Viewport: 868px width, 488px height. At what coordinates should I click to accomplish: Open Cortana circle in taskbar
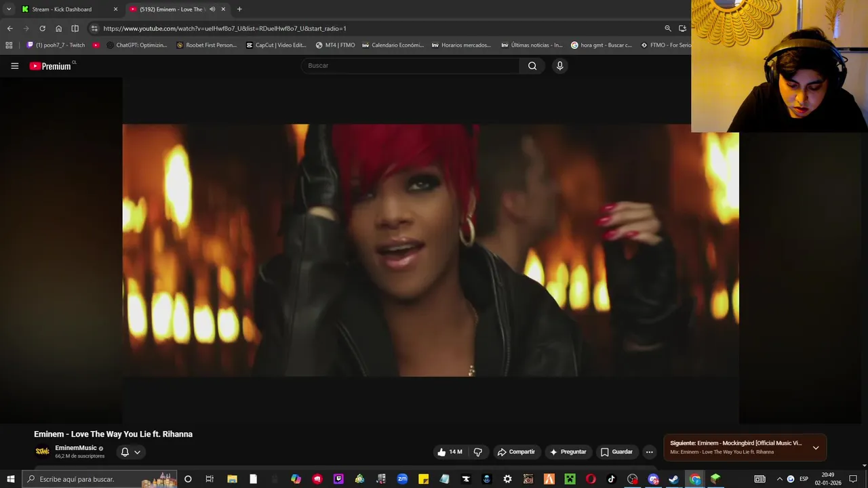pos(188,479)
